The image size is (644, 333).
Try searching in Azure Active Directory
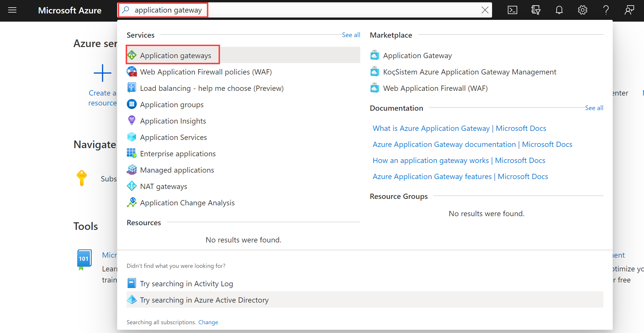point(204,300)
